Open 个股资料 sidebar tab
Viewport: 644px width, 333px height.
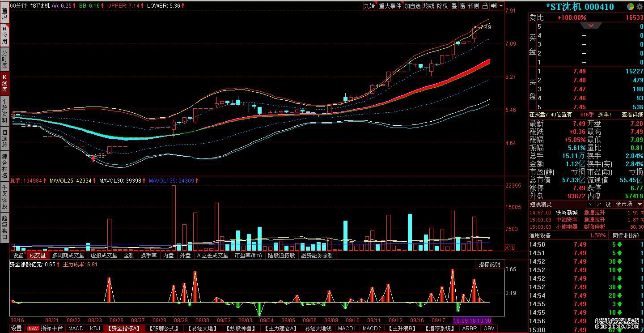4,111
